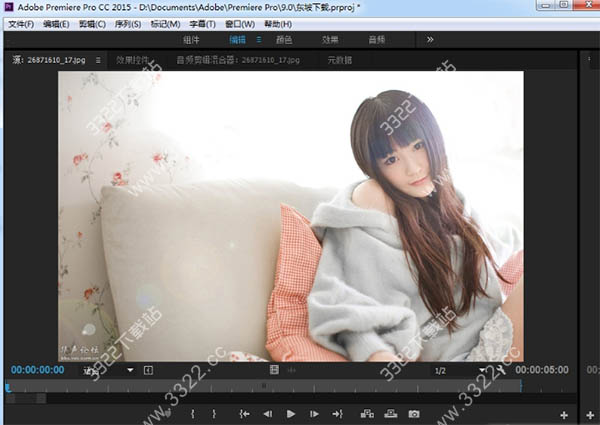
Task: Switch to the 效果控件 panel tab
Action: pos(132,60)
